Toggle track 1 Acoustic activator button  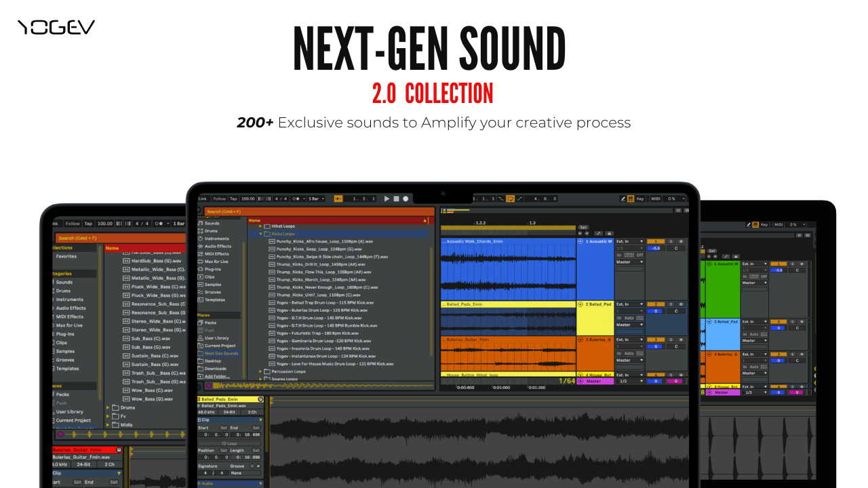pos(656,241)
